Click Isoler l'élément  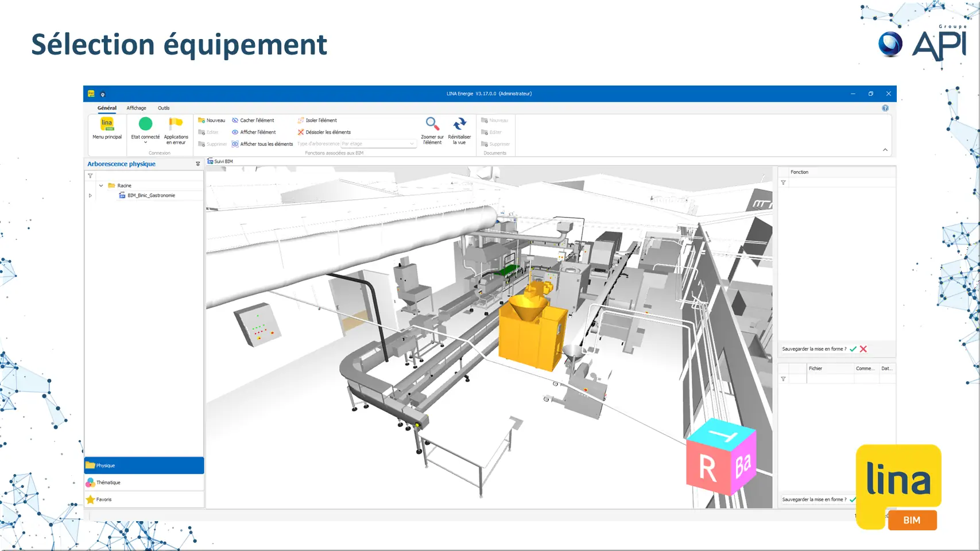tap(317, 121)
